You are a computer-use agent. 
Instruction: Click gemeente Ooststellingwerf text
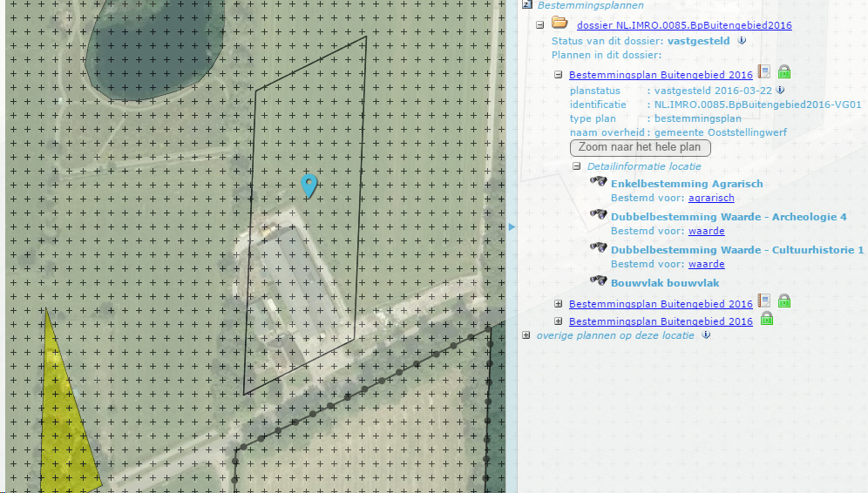pos(720,132)
